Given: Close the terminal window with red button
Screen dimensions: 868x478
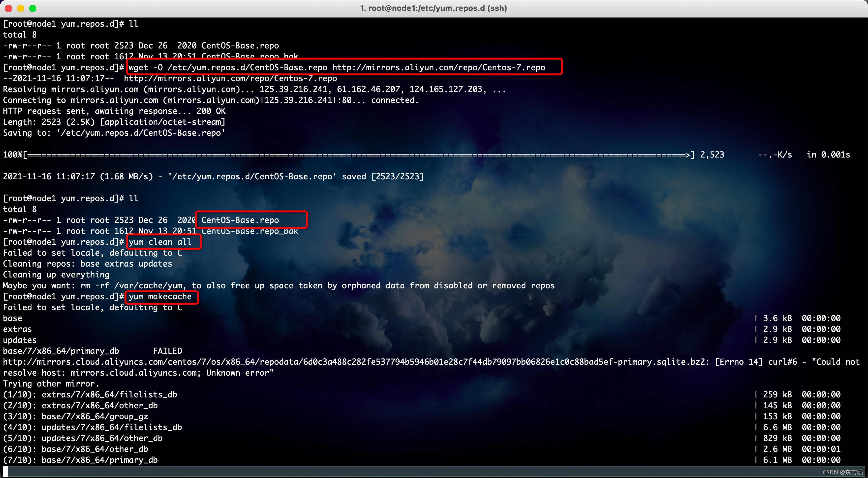Looking at the screenshot, I should (x=9, y=8).
